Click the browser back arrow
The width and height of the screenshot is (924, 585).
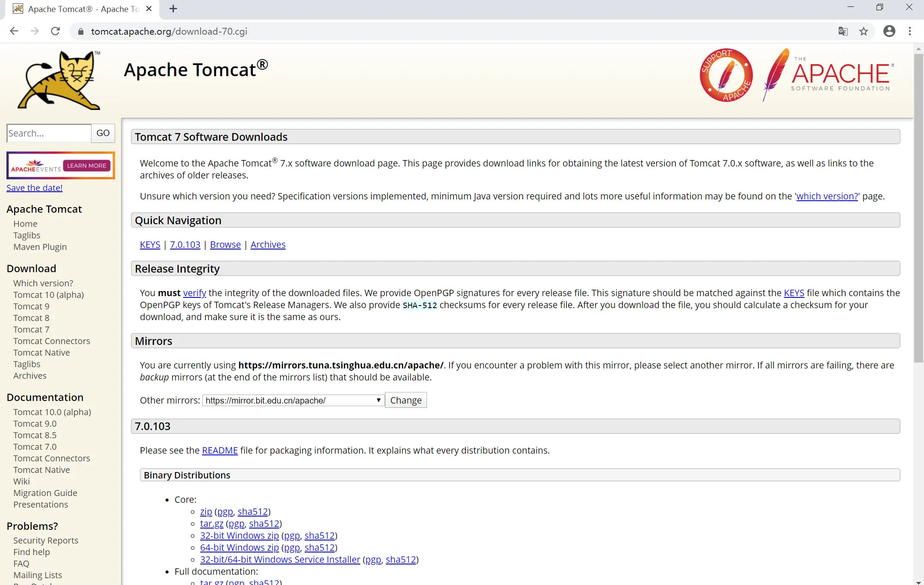click(x=14, y=31)
